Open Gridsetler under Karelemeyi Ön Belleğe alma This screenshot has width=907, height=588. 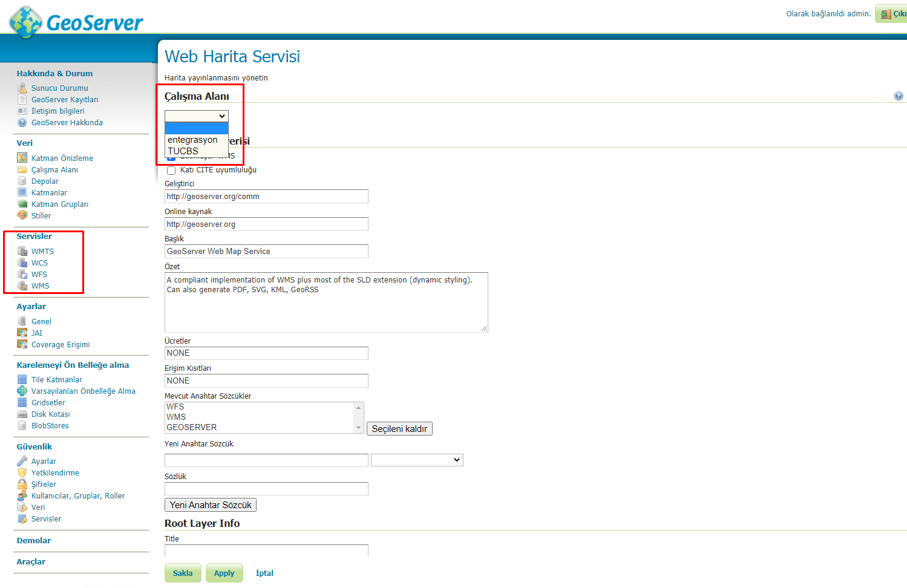(x=48, y=403)
